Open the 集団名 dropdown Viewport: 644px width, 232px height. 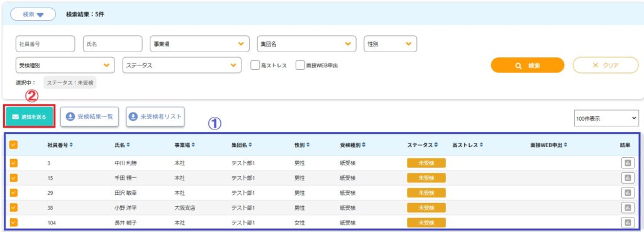click(306, 44)
